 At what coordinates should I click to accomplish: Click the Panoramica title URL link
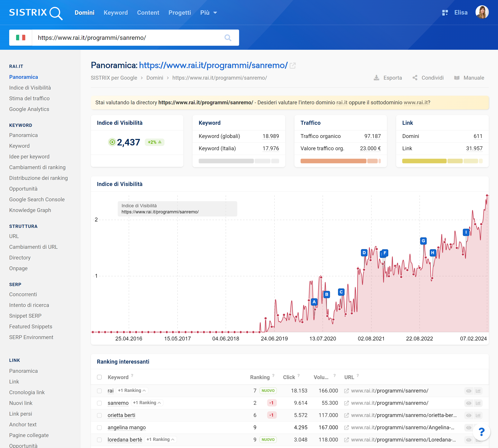point(213,65)
